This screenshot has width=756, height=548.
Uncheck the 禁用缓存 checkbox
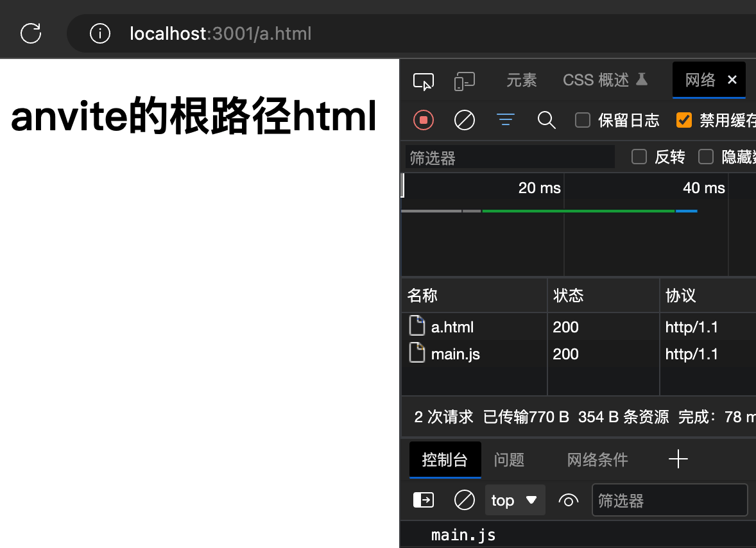click(x=683, y=120)
